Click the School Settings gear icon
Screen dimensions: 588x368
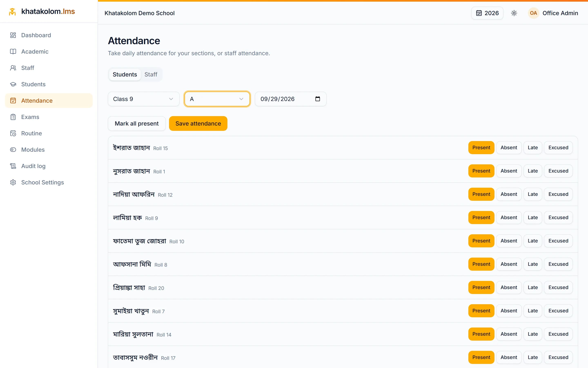pyautogui.click(x=13, y=182)
